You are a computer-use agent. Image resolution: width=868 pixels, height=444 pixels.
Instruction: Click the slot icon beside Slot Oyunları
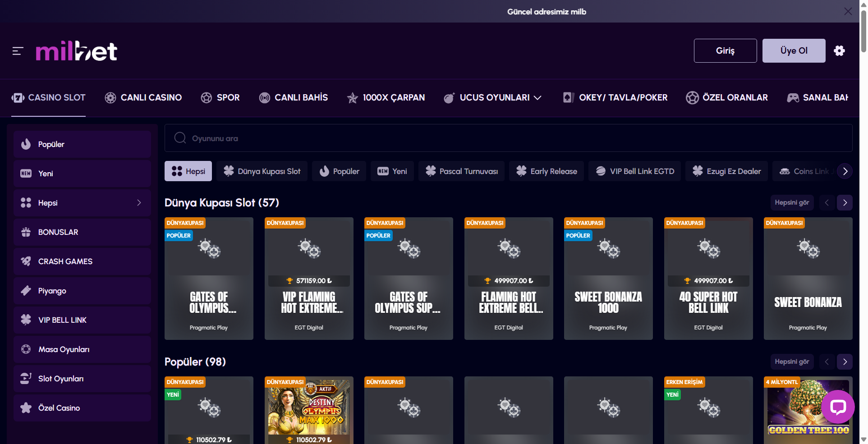(x=26, y=379)
